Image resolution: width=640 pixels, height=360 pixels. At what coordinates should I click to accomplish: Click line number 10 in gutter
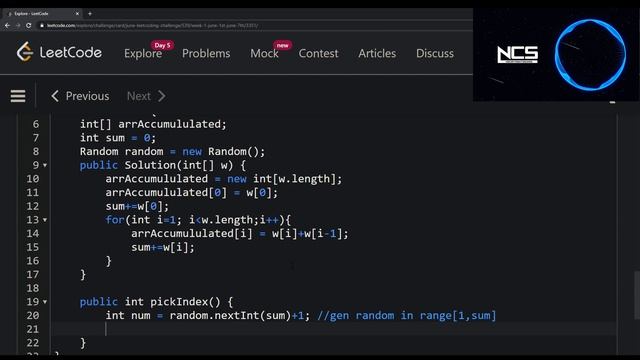tap(33, 179)
